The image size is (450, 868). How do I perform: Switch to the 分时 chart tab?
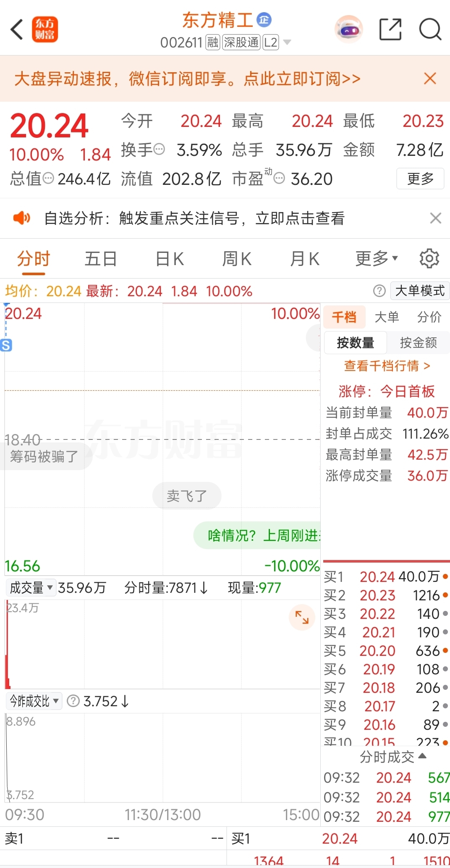(x=34, y=259)
